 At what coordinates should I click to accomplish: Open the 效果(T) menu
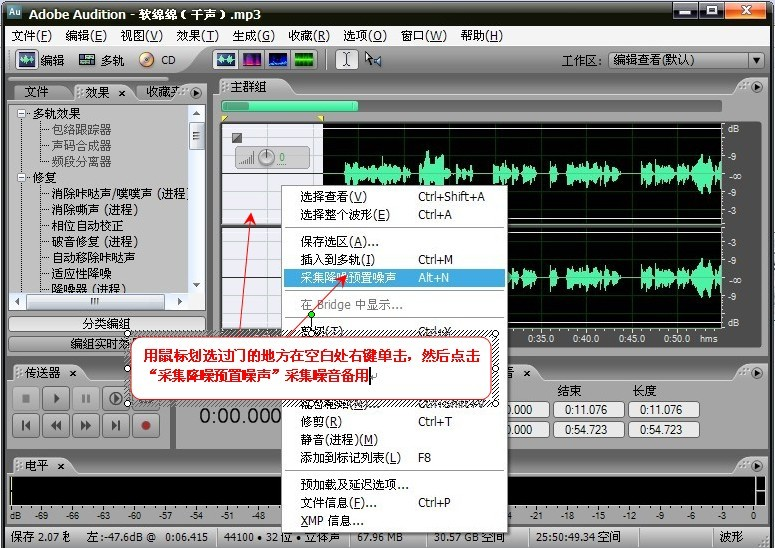point(197,36)
